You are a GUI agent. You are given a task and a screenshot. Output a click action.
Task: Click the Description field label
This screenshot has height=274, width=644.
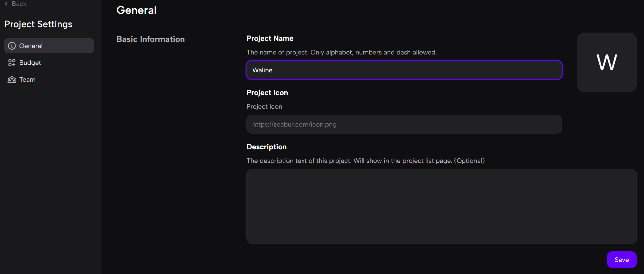(266, 147)
